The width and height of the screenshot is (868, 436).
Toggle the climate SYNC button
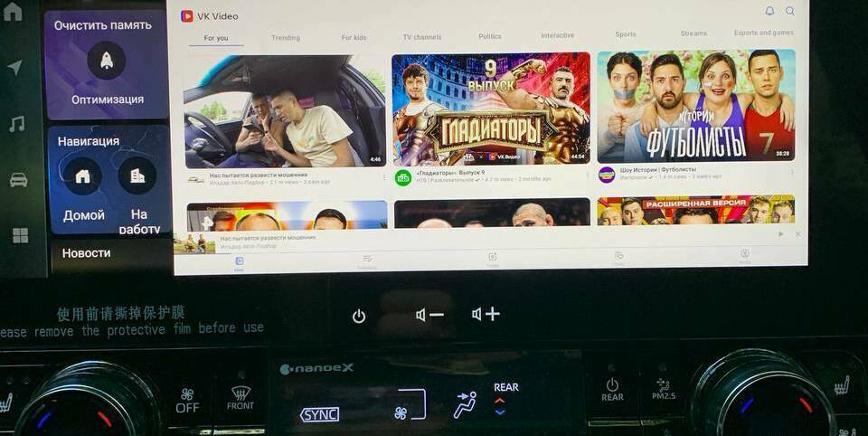tap(319, 413)
